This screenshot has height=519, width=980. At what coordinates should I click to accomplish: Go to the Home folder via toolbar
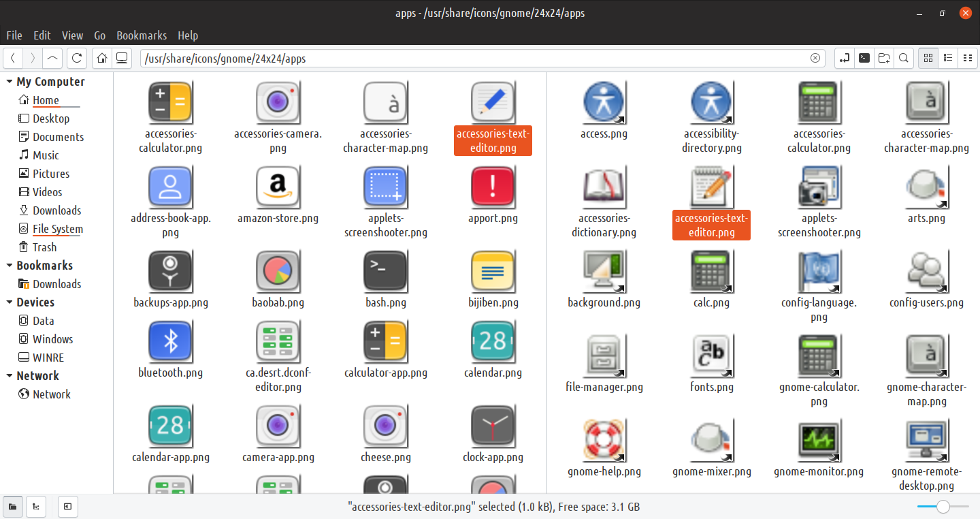tap(101, 58)
